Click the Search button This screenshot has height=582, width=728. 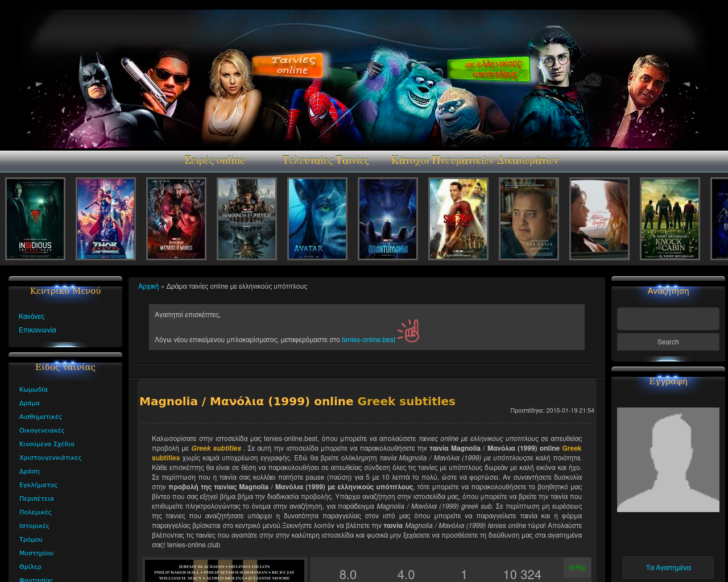pos(668,342)
